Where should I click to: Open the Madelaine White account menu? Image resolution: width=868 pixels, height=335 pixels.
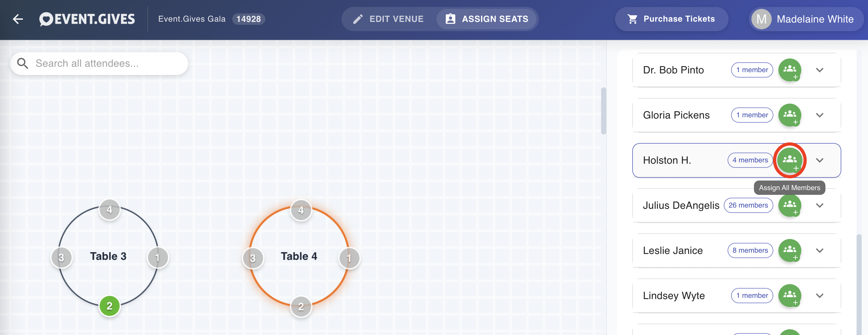point(806,19)
